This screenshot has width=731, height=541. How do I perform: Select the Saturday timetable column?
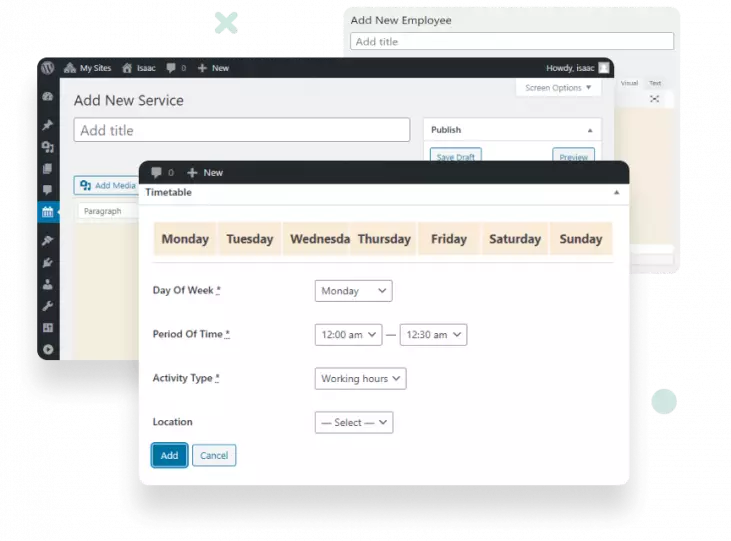click(x=515, y=239)
